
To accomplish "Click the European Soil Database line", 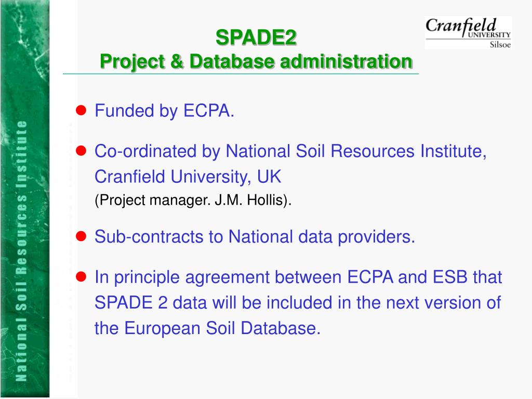I will 207,328.
